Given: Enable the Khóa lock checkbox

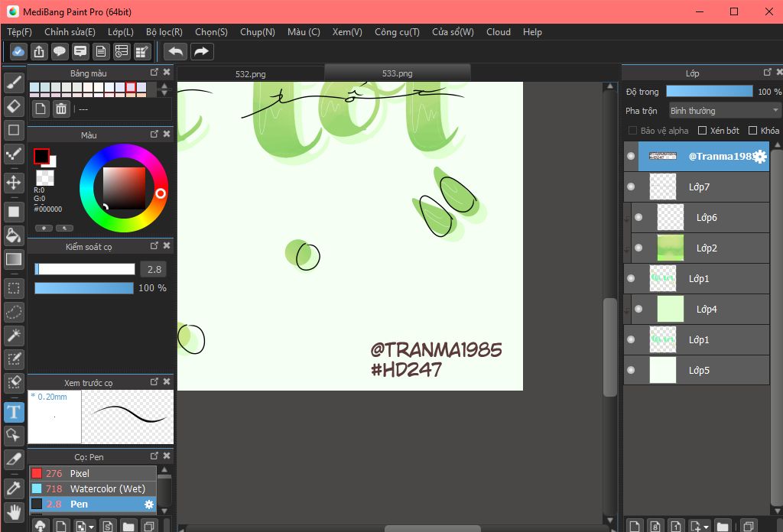Looking at the screenshot, I should point(752,130).
